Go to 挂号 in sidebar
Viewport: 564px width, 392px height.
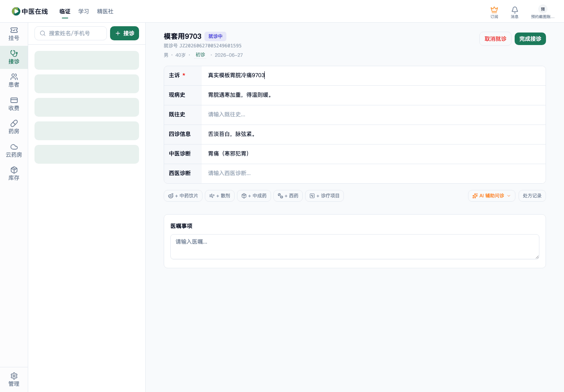(14, 34)
